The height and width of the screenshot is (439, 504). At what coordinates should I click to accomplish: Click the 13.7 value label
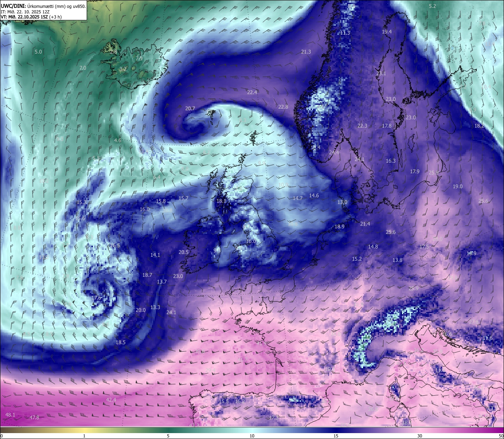tap(162, 282)
